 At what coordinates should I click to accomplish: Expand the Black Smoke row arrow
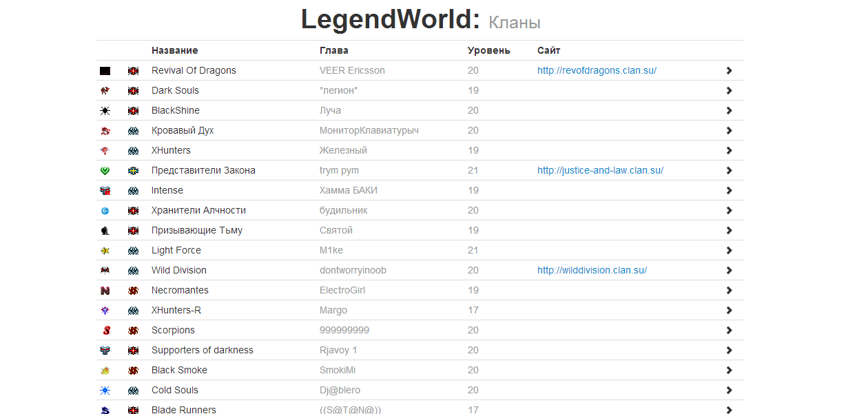(x=729, y=371)
